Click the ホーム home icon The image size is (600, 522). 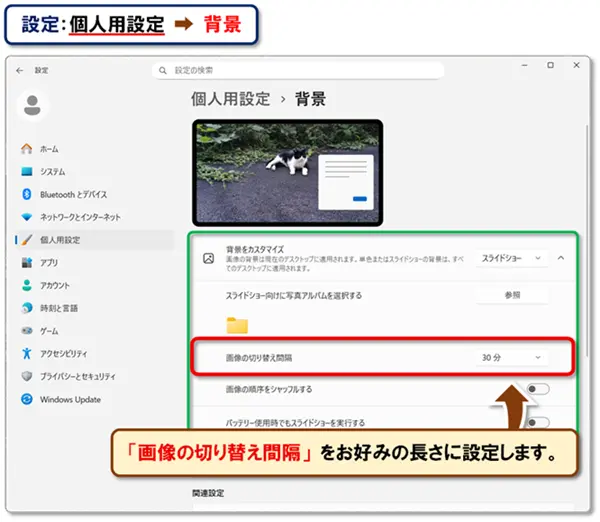pyautogui.click(x=26, y=148)
